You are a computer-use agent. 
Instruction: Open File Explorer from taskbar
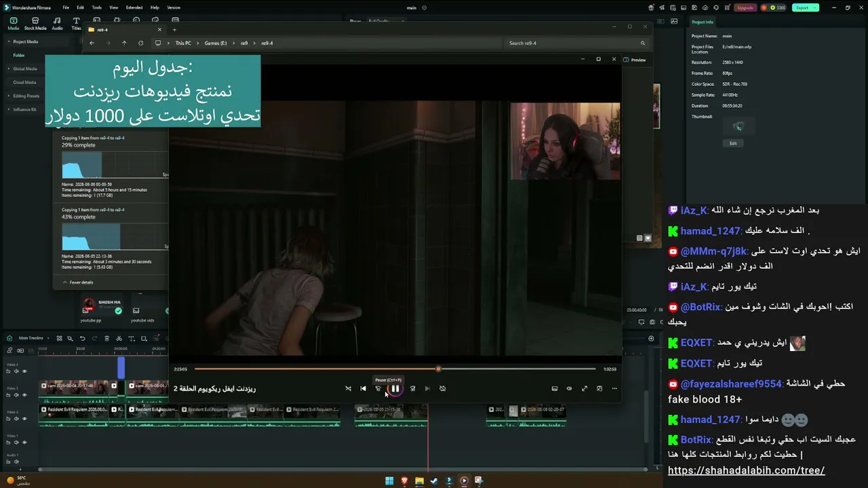tap(419, 481)
